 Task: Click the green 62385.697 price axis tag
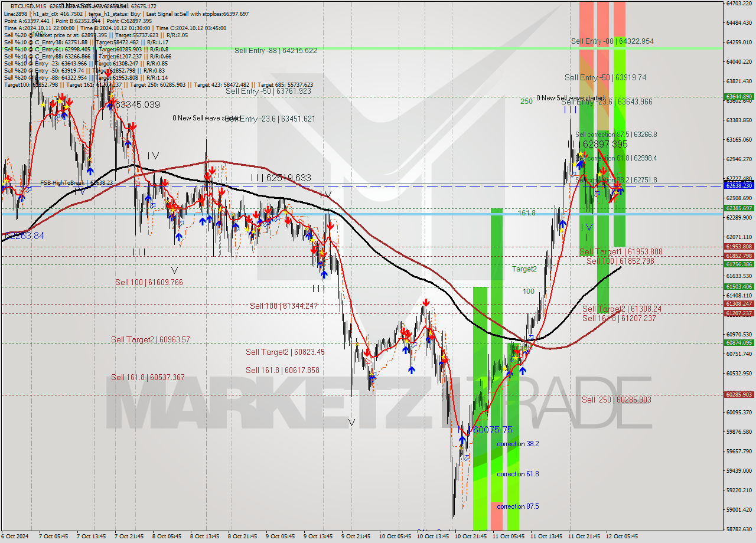pyautogui.click(x=739, y=208)
